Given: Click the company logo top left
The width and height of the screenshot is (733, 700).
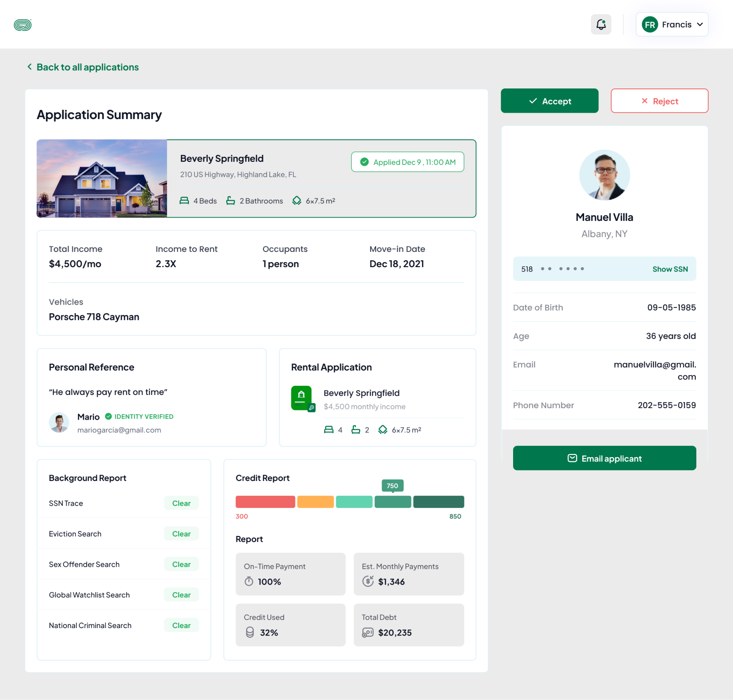Looking at the screenshot, I should (x=22, y=24).
